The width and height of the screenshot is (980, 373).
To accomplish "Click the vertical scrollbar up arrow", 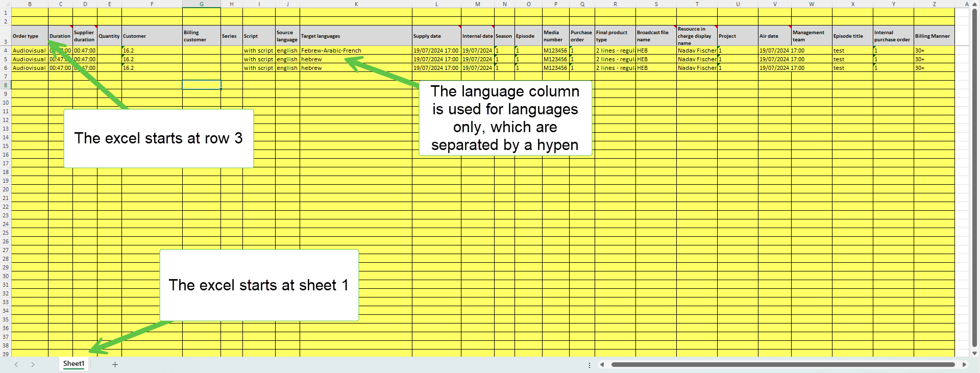I will 974,4.
